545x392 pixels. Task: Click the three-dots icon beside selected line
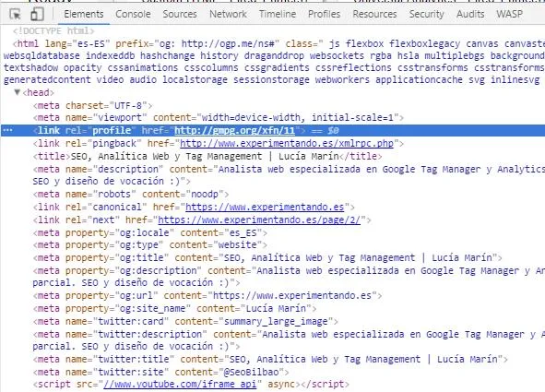point(7,130)
